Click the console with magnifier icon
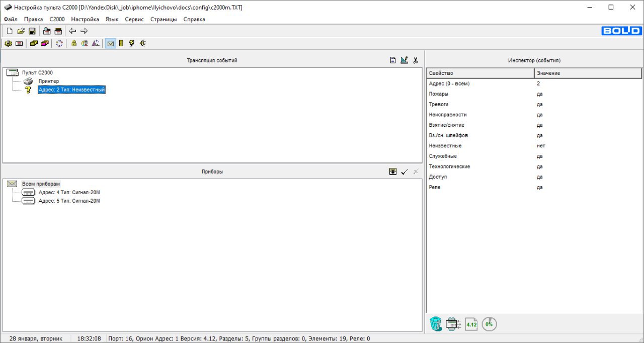 pos(47,31)
